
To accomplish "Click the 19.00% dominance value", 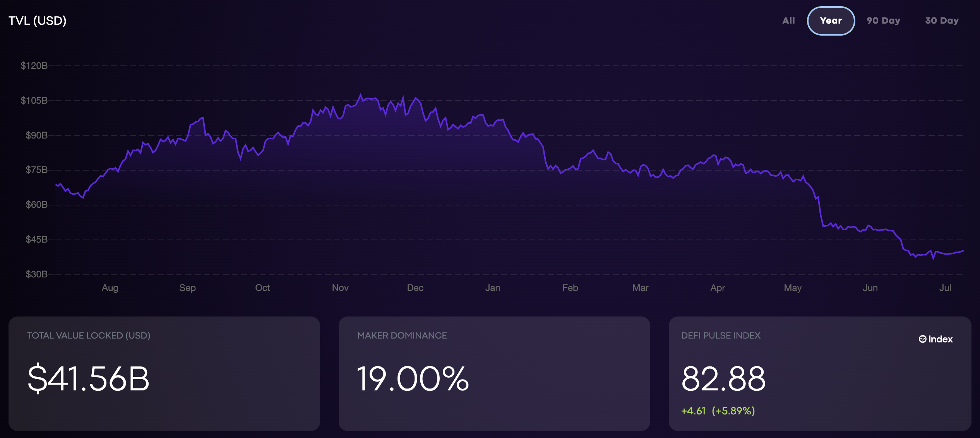I will pyautogui.click(x=413, y=378).
